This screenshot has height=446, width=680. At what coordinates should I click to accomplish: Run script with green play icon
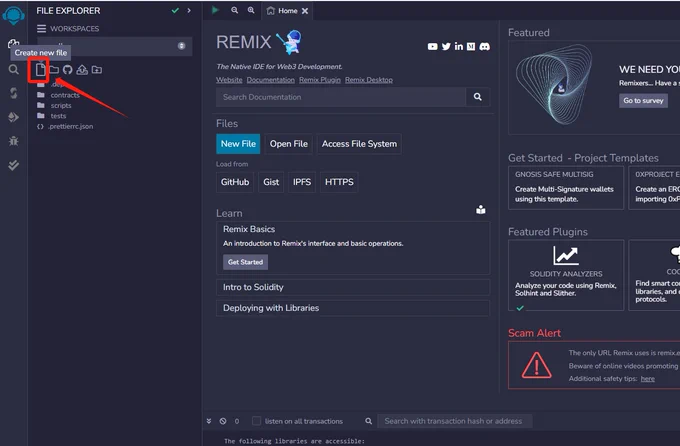click(x=215, y=10)
